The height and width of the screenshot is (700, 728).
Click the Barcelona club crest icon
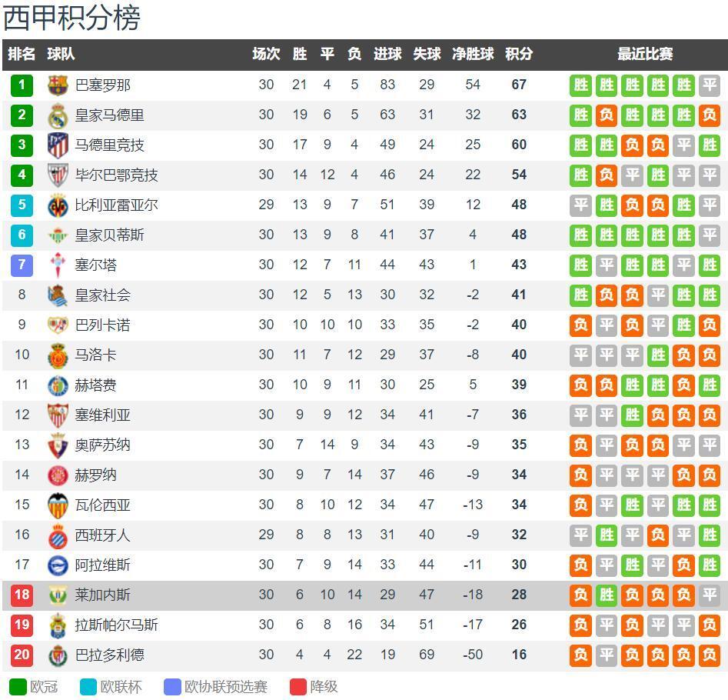click(x=58, y=85)
